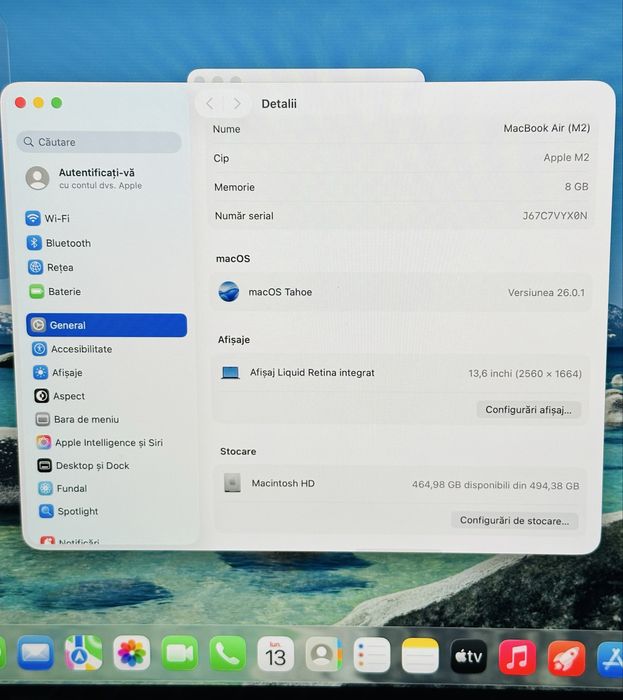This screenshot has height=700, width=623.
Task: Click the Versiunea 26.0.1 text
Action: (x=546, y=293)
